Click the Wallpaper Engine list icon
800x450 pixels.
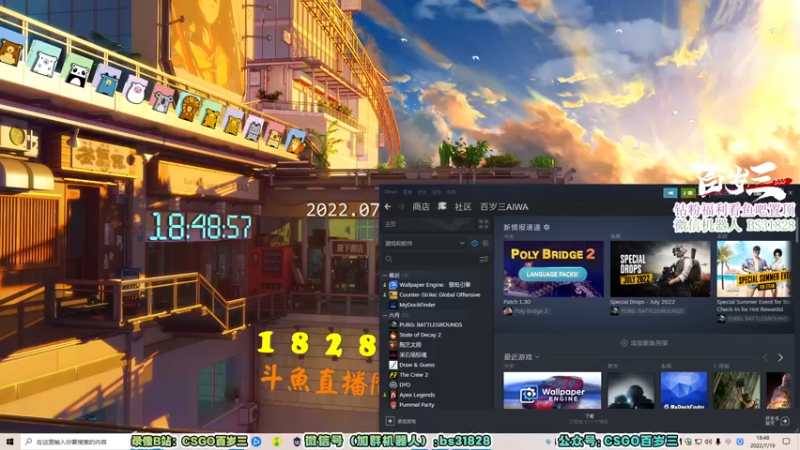coord(393,285)
